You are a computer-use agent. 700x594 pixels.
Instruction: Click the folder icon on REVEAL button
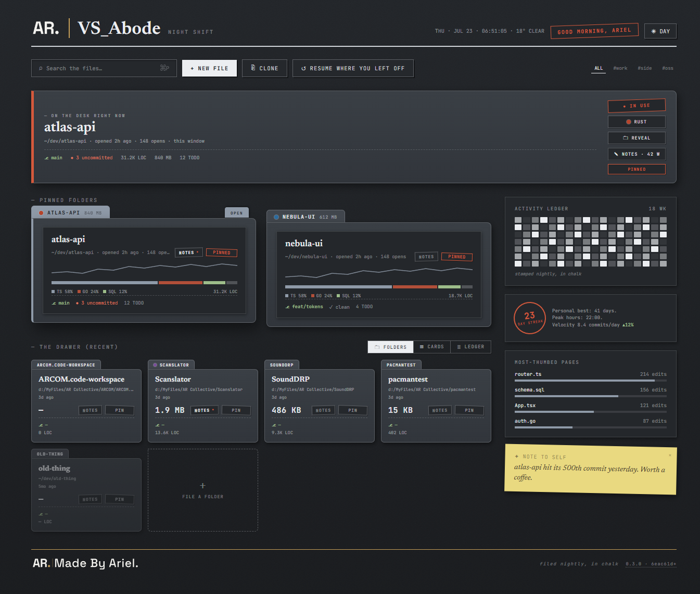coord(626,138)
